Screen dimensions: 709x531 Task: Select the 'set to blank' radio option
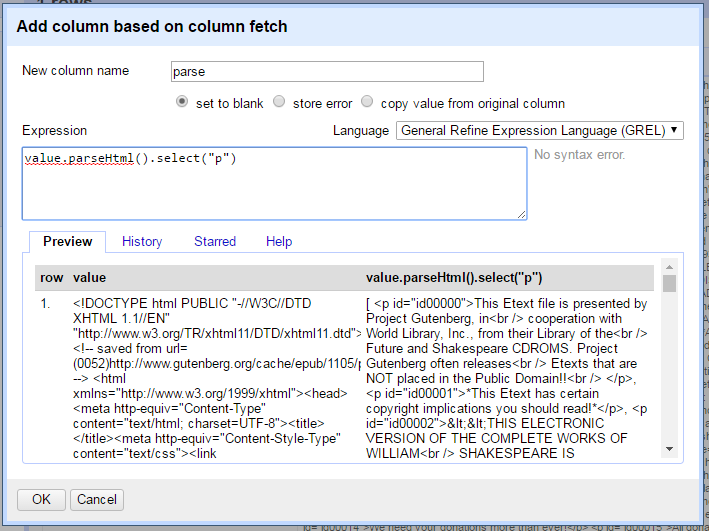click(182, 102)
